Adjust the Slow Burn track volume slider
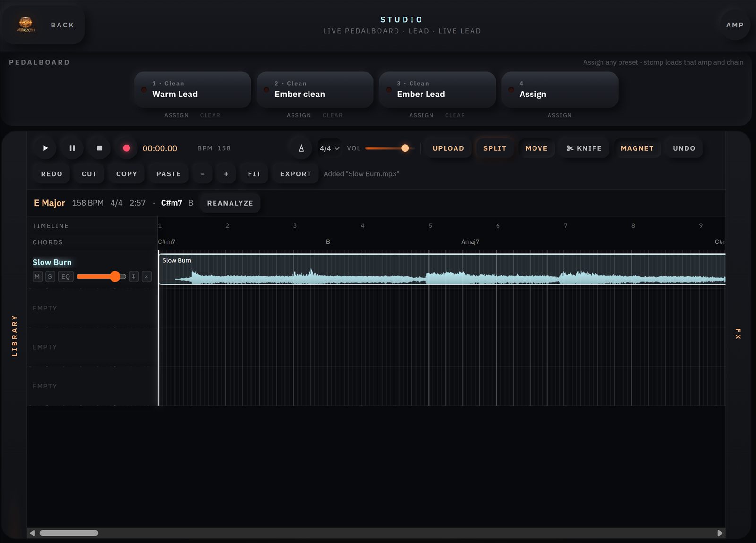The height and width of the screenshot is (543, 756). (101, 276)
